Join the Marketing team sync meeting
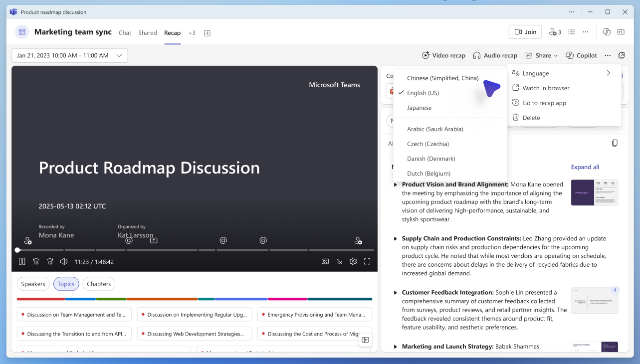The height and width of the screenshot is (364, 640). tap(525, 32)
